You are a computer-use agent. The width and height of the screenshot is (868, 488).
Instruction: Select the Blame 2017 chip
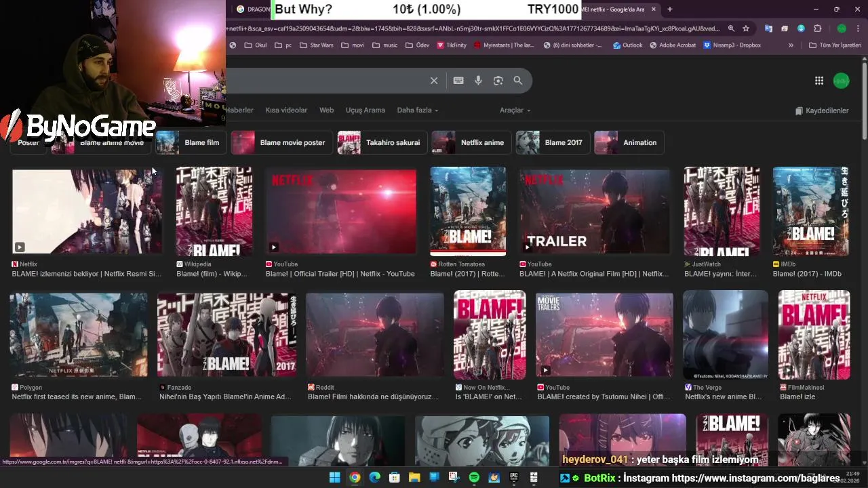[552, 142]
